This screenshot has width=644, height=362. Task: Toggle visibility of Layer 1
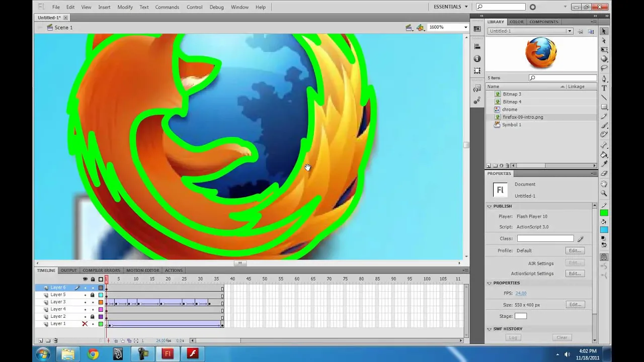(85, 324)
